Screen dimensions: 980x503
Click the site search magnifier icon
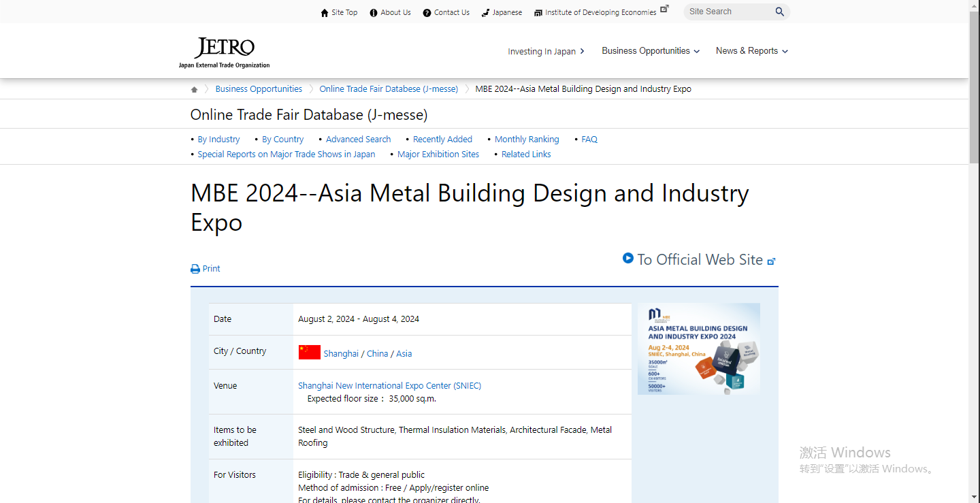[x=780, y=12]
